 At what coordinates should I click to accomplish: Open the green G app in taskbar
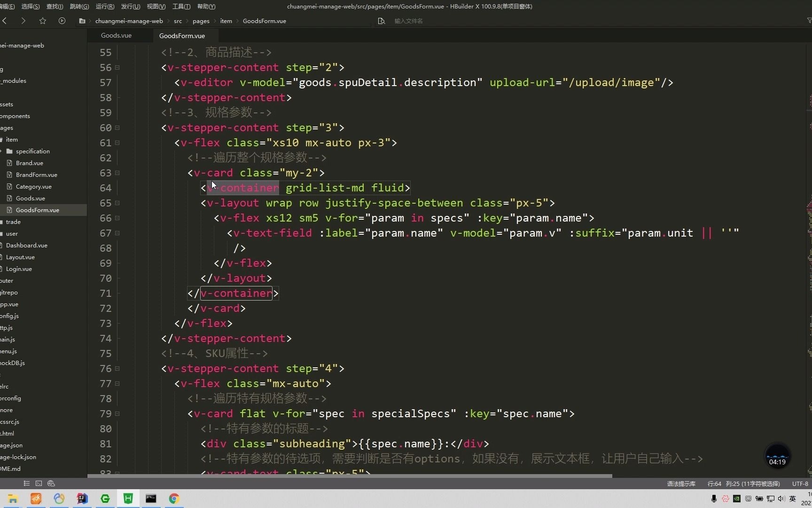pos(105,499)
